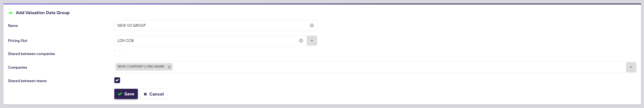Click the Shared between teams label
The width and height of the screenshot is (644, 108).
(x=27, y=81)
